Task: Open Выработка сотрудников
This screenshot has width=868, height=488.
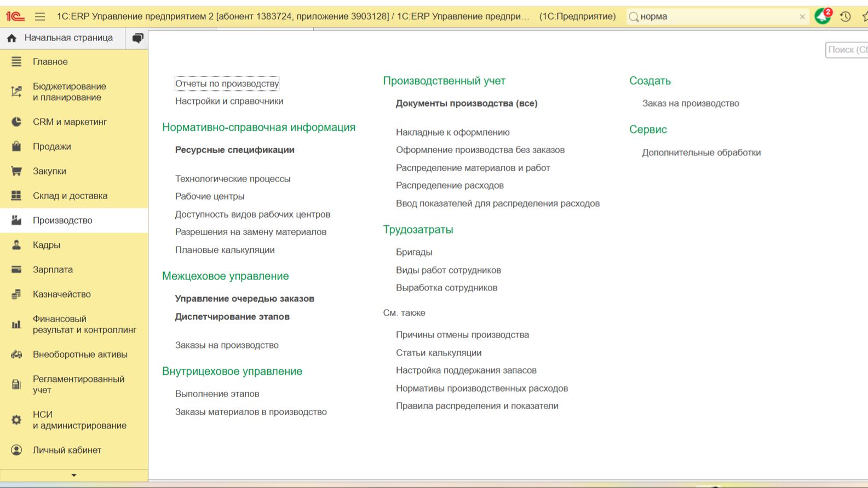Action: [x=447, y=288]
